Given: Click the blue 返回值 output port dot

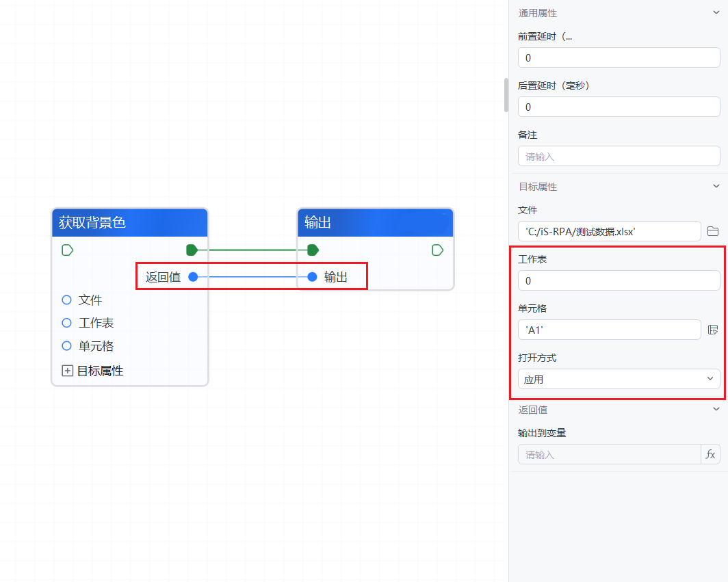Looking at the screenshot, I should 193,277.
